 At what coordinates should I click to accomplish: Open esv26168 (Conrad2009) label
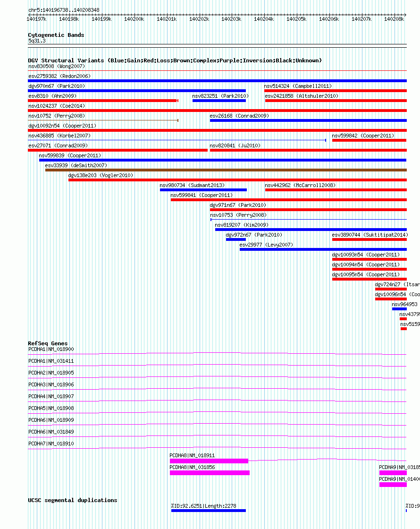pyautogui.click(x=239, y=116)
